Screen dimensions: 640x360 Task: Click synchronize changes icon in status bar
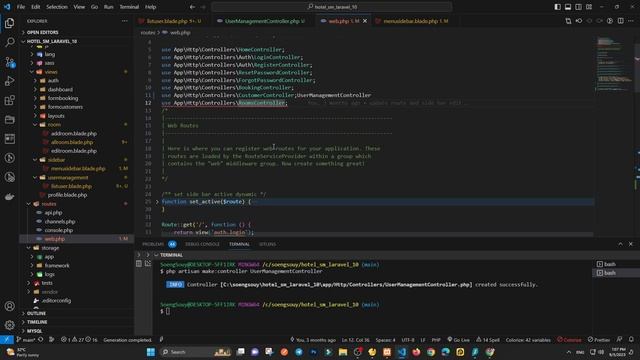[40, 340]
